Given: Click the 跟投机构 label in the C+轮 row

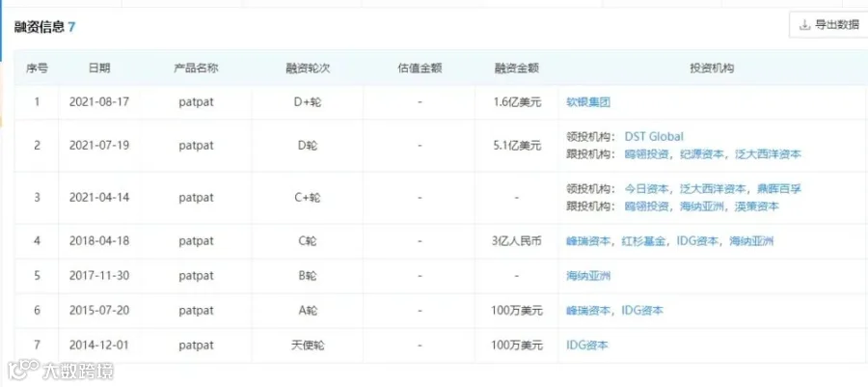Looking at the screenshot, I should pos(590,207).
